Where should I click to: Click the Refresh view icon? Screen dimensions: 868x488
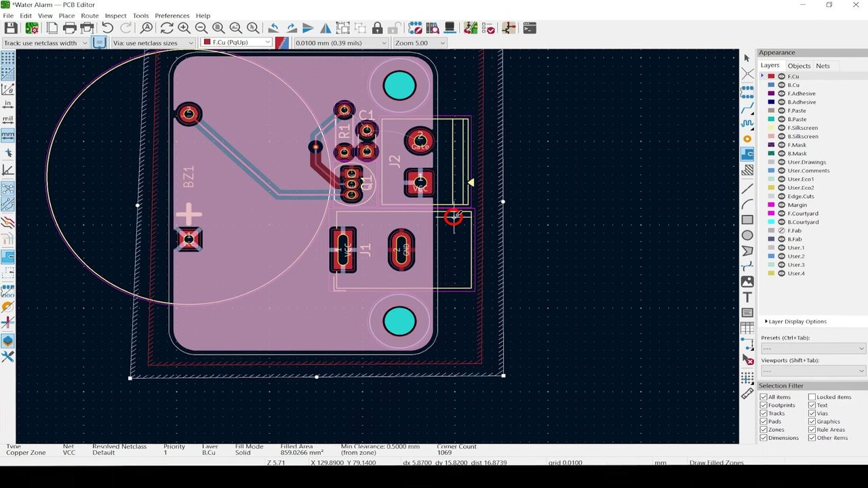click(x=166, y=28)
